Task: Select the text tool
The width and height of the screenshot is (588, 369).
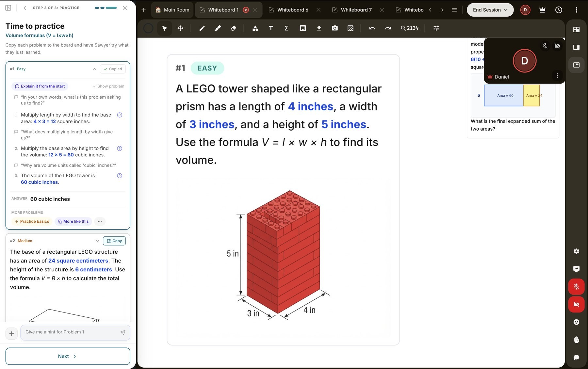Action: coord(271,28)
